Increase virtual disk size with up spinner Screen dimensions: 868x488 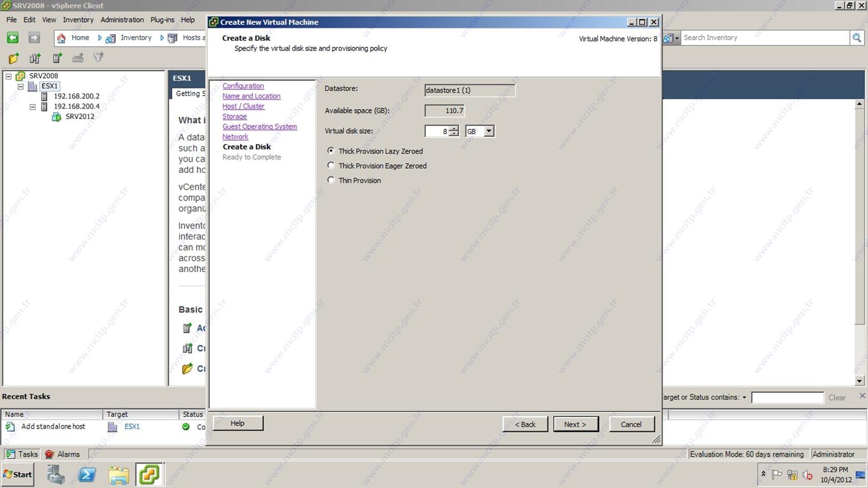coord(454,129)
